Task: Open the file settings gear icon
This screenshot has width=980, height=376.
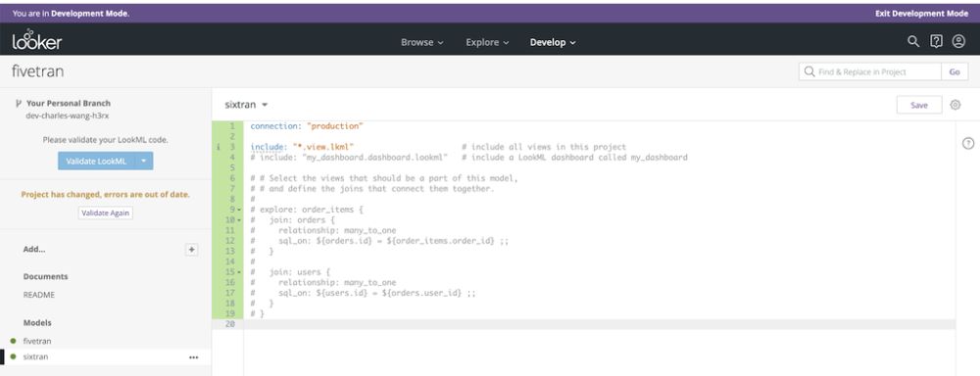Action: 955,105
